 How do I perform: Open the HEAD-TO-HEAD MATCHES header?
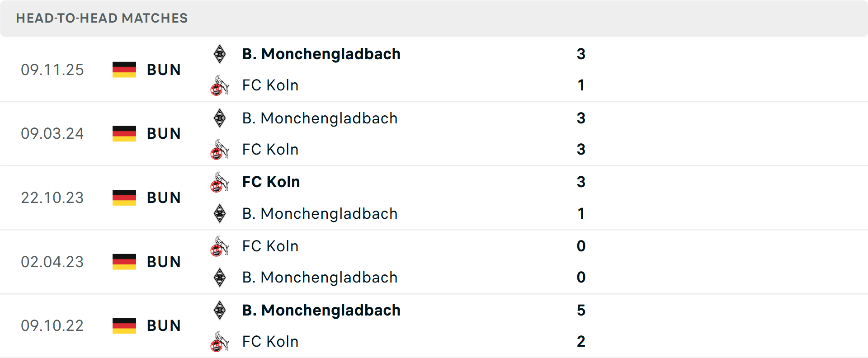[102, 19]
